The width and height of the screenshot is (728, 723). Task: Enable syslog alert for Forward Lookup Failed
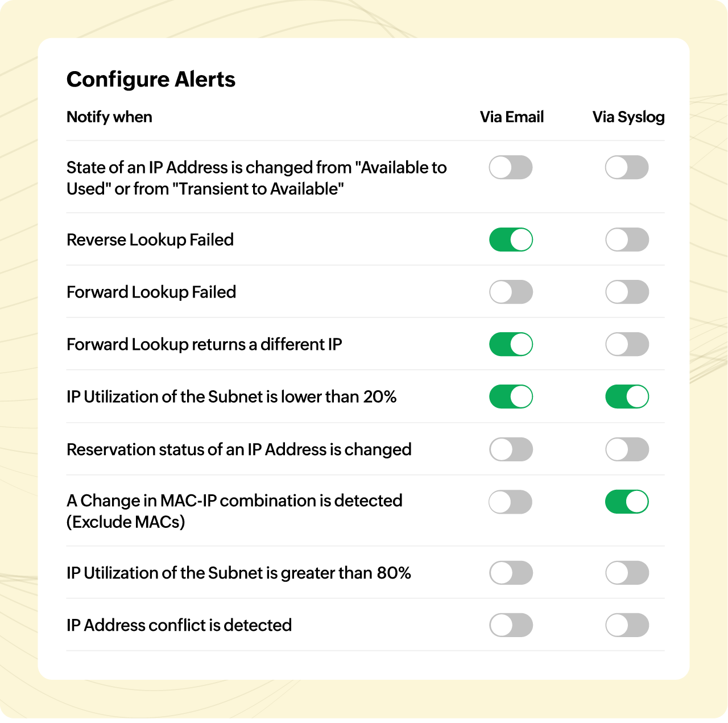click(x=627, y=292)
